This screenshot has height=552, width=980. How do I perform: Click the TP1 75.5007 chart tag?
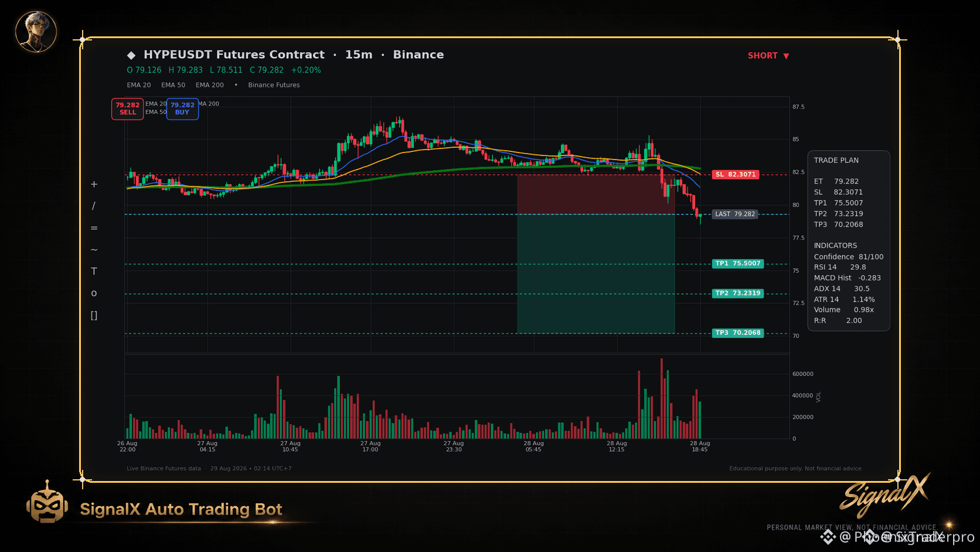point(738,263)
